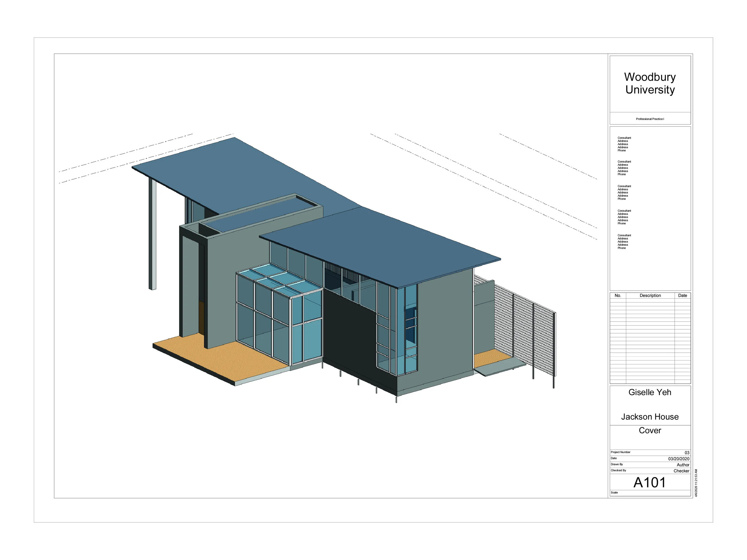
Task: Click the revision table Date column header
Action: click(x=682, y=295)
